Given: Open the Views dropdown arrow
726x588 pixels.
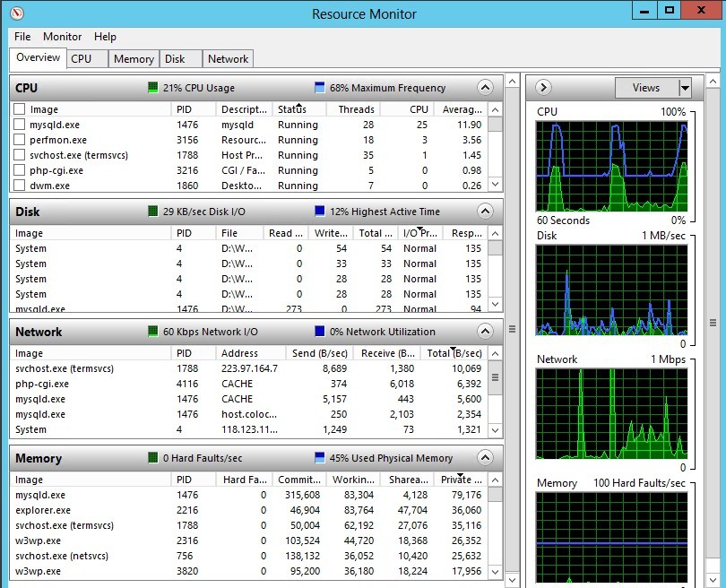Looking at the screenshot, I should click(x=685, y=88).
